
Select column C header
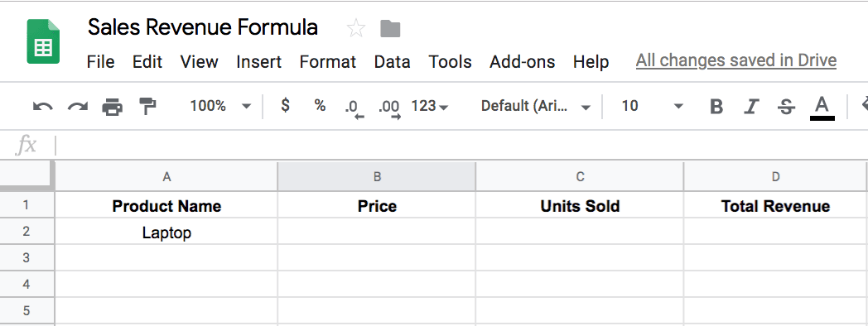click(x=580, y=176)
